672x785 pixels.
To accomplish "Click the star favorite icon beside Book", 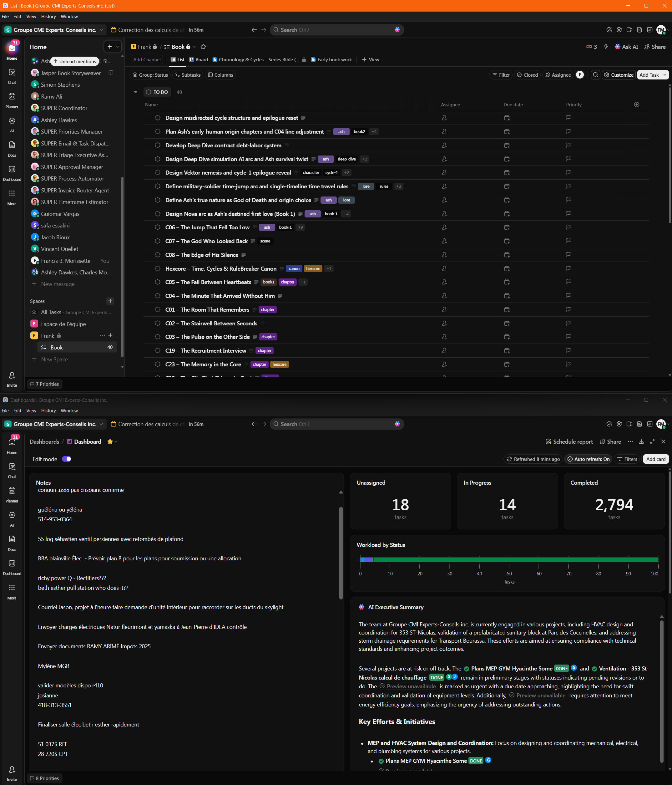I will point(203,47).
